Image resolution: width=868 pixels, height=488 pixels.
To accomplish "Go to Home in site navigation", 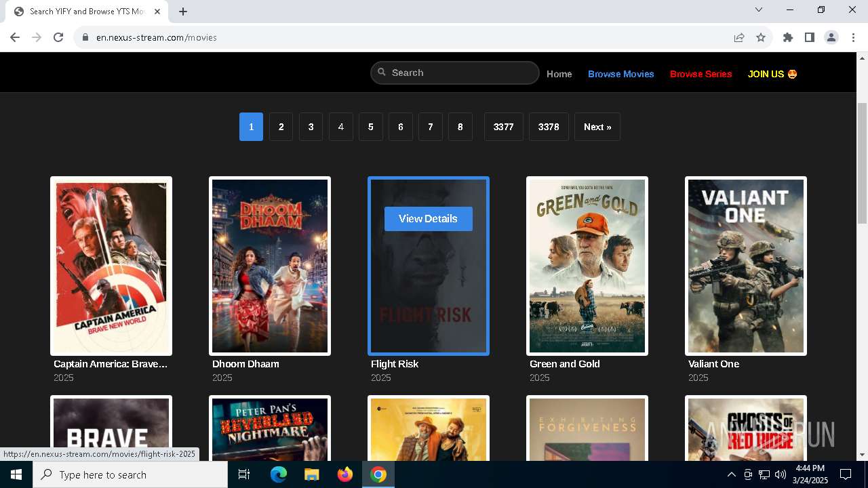I will pyautogui.click(x=559, y=74).
